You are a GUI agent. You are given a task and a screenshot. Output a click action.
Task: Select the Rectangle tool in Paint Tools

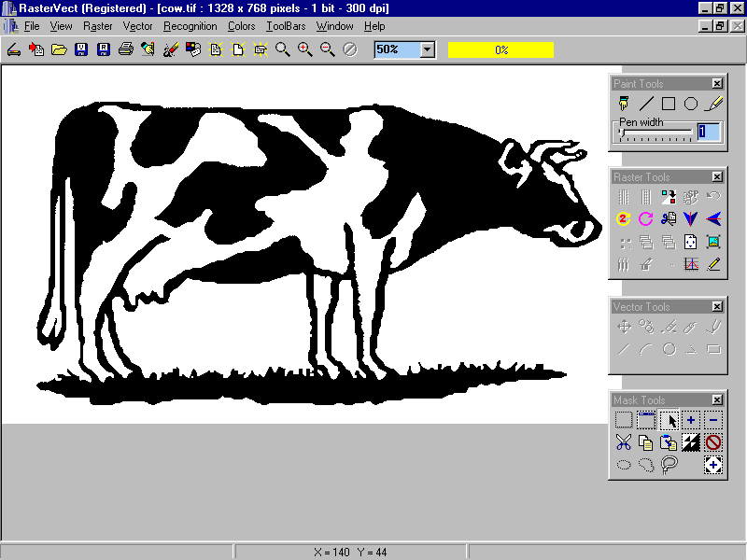coord(668,103)
